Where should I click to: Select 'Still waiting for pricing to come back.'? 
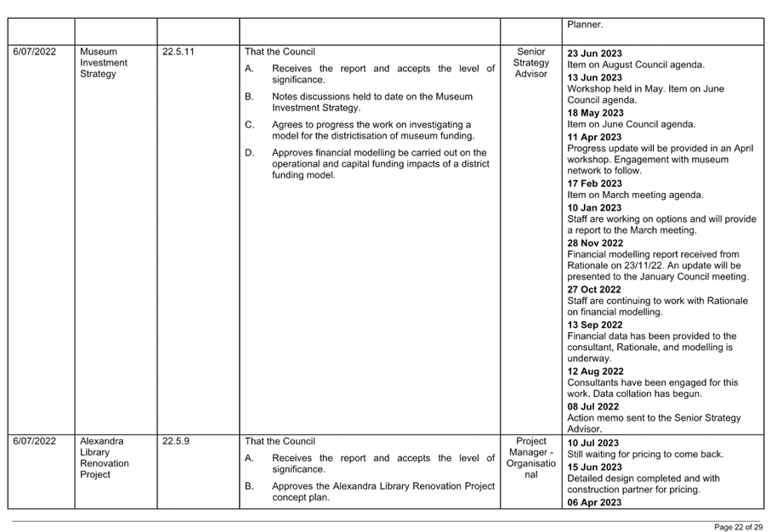pos(645,455)
